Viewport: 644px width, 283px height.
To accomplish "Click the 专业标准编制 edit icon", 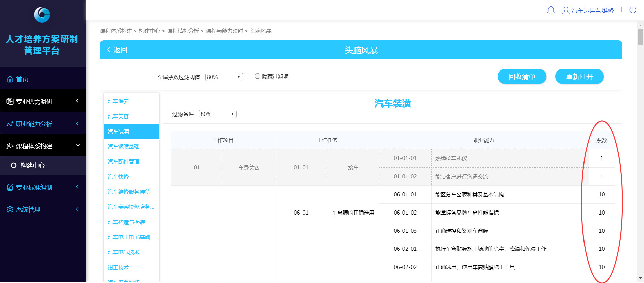I will [10, 187].
